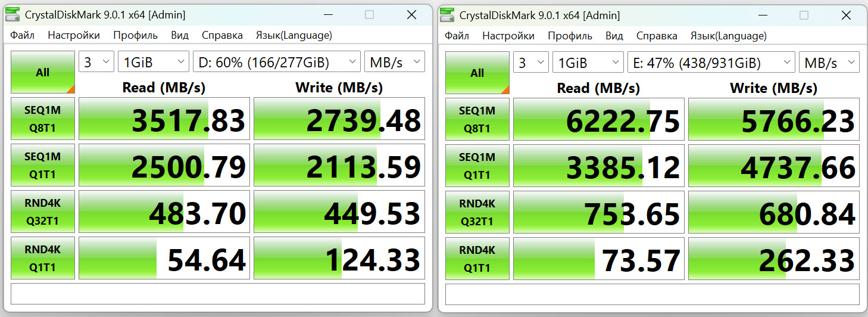
Task: Start all tests in right window
Action: pyautogui.click(x=477, y=73)
